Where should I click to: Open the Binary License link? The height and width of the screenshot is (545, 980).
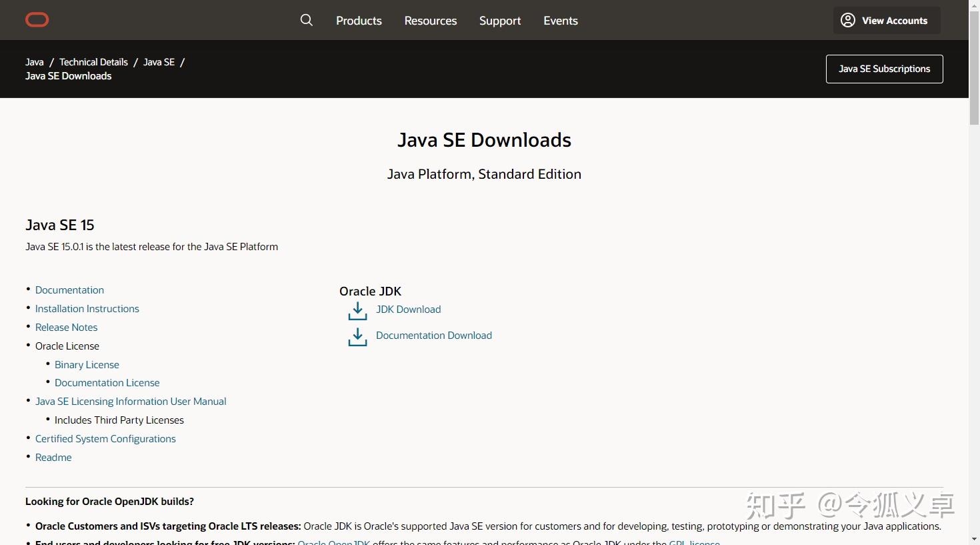pos(87,365)
